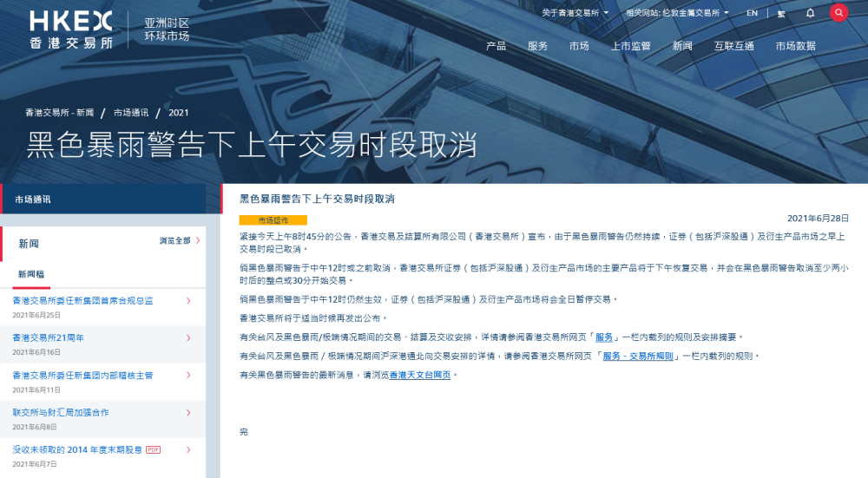This screenshot has width=868, height=478.
Task: Open the red search icon
Action: coord(838,13)
